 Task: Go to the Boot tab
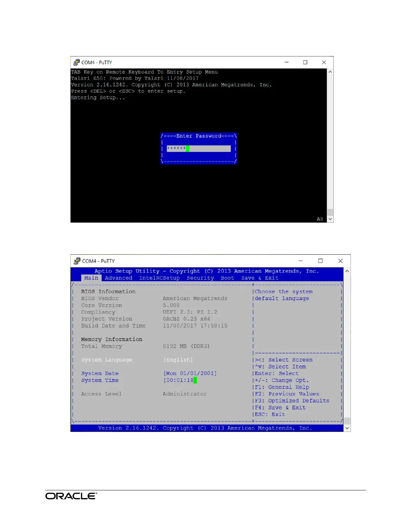pos(227,278)
